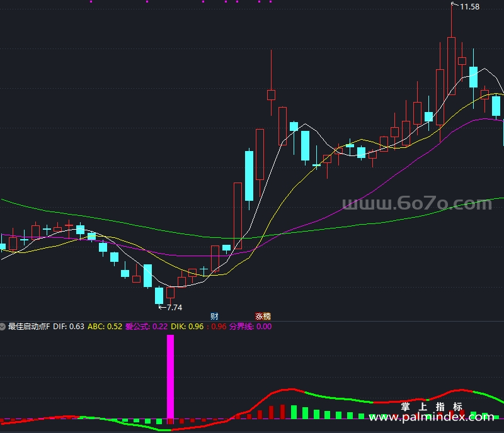Click the 最佳启动点F indicator name
504x433 pixels.
pyautogui.click(x=29, y=327)
